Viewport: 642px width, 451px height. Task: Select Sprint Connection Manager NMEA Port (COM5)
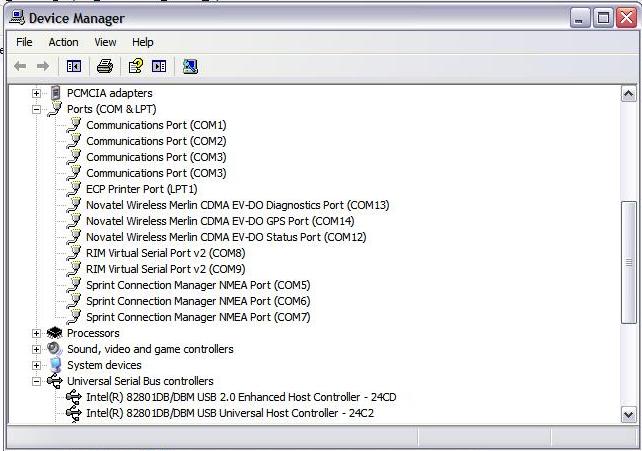coord(198,284)
